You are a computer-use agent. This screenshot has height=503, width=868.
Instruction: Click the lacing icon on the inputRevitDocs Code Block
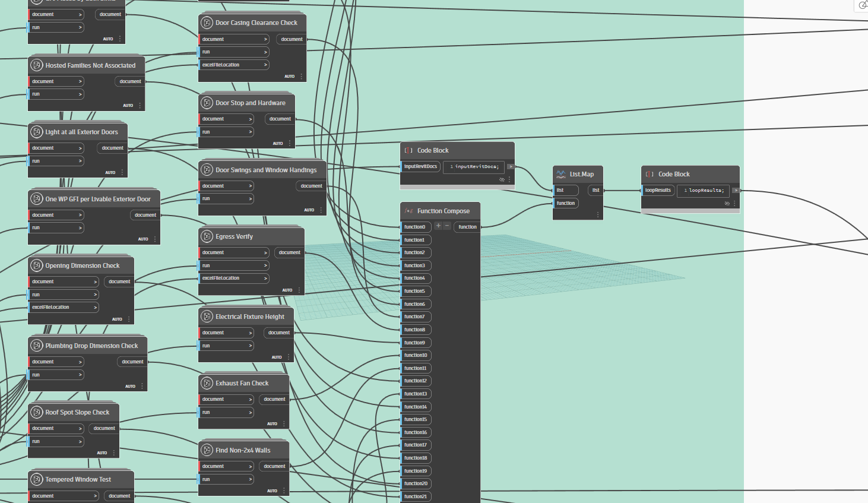502,179
